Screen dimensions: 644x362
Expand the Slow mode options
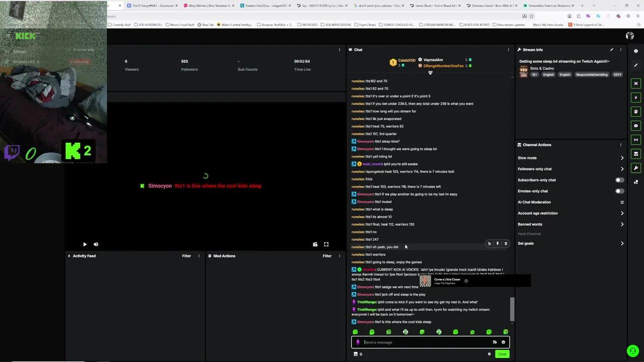pos(622,158)
